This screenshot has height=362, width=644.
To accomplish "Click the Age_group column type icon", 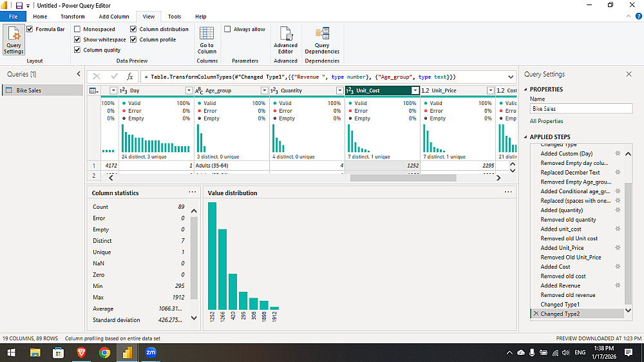I will [199, 90].
